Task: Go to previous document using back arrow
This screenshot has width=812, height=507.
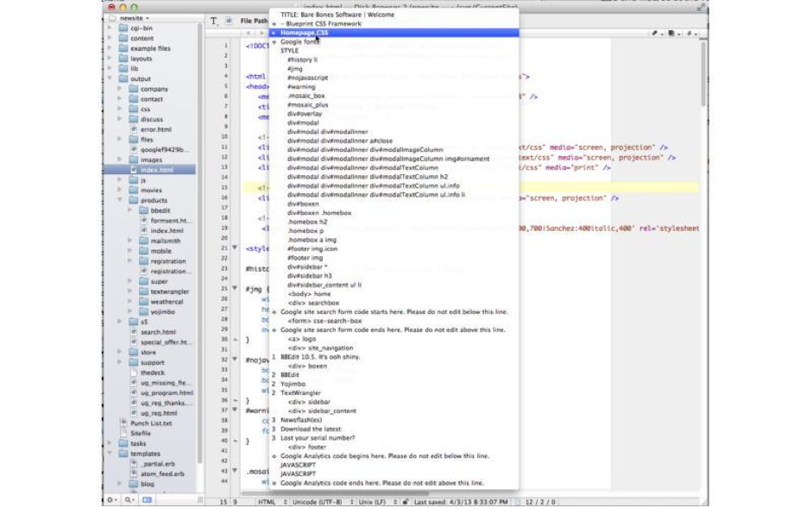Action: 249,33
